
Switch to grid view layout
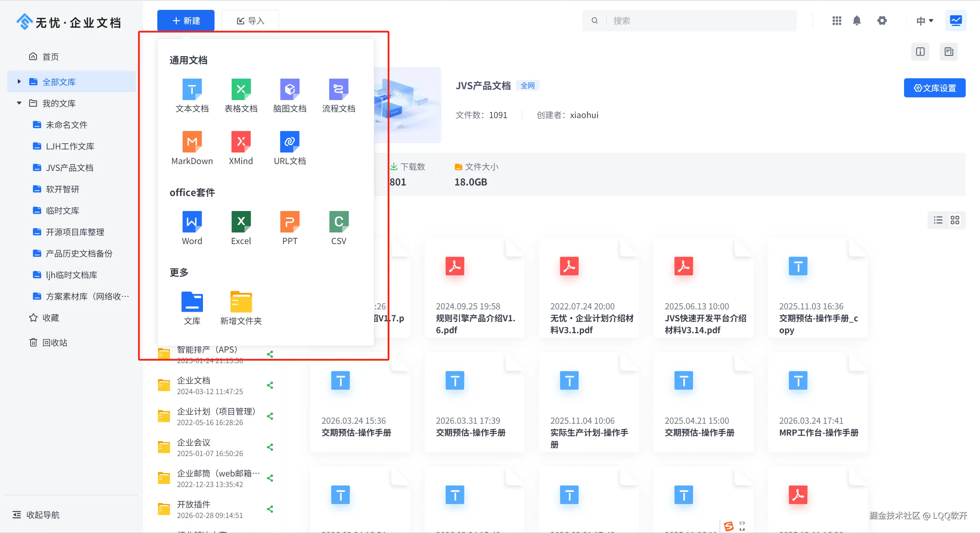954,220
